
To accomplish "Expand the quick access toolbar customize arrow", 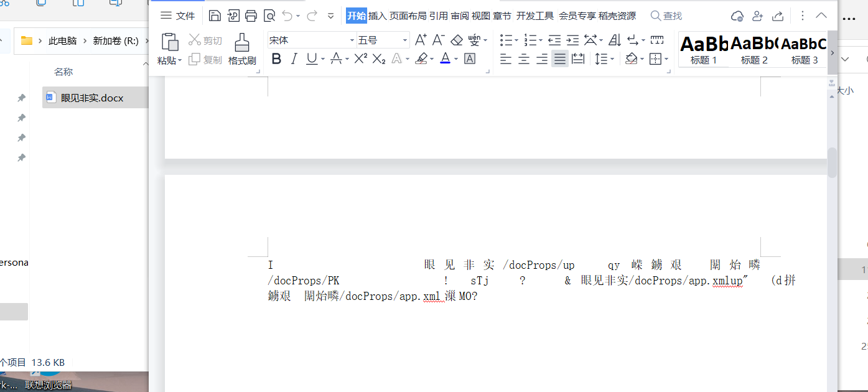I will pyautogui.click(x=330, y=16).
